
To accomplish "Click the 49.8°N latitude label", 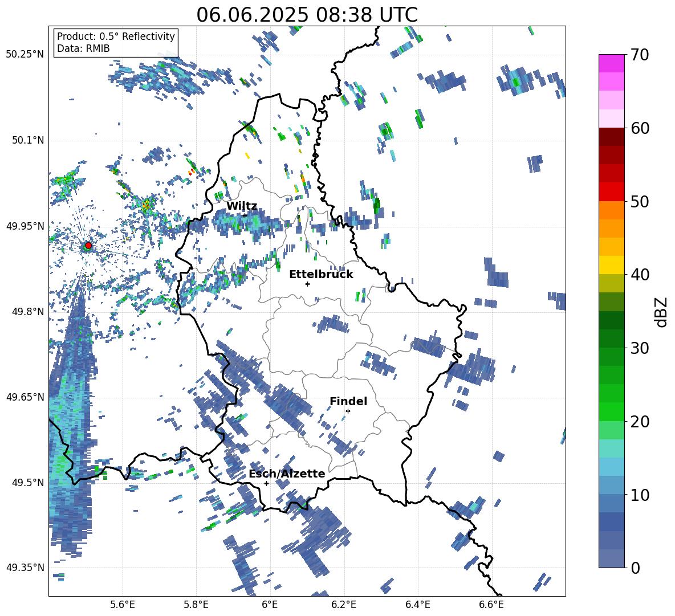I will [x=27, y=312].
